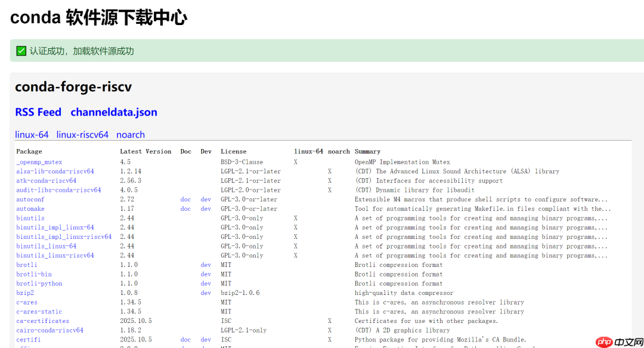
Task: Click the dev link for automake
Action: click(206, 209)
